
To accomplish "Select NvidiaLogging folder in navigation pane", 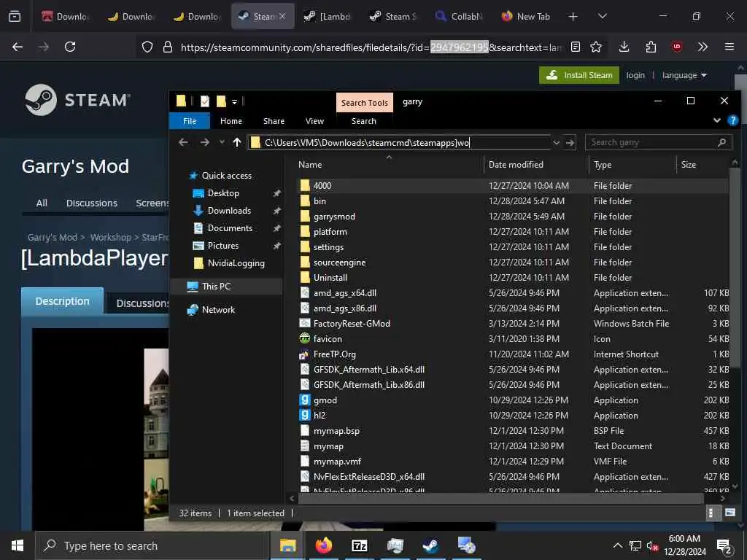I will click(236, 262).
